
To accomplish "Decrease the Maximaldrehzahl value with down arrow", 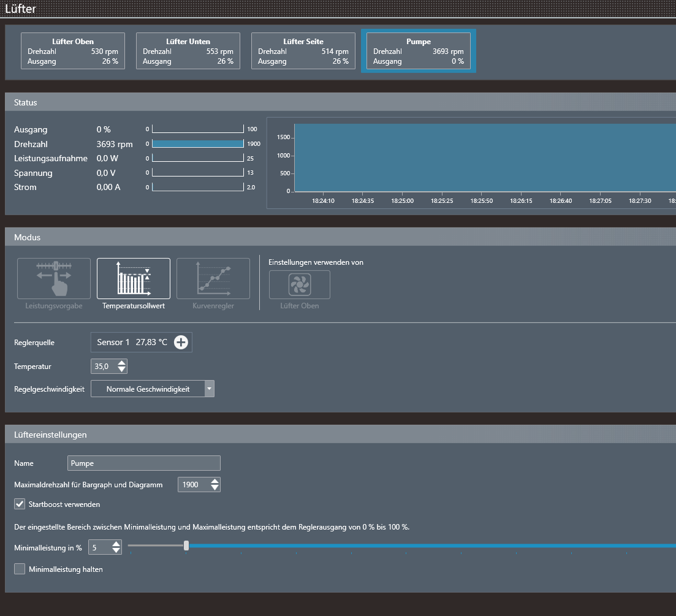I will tap(215, 488).
